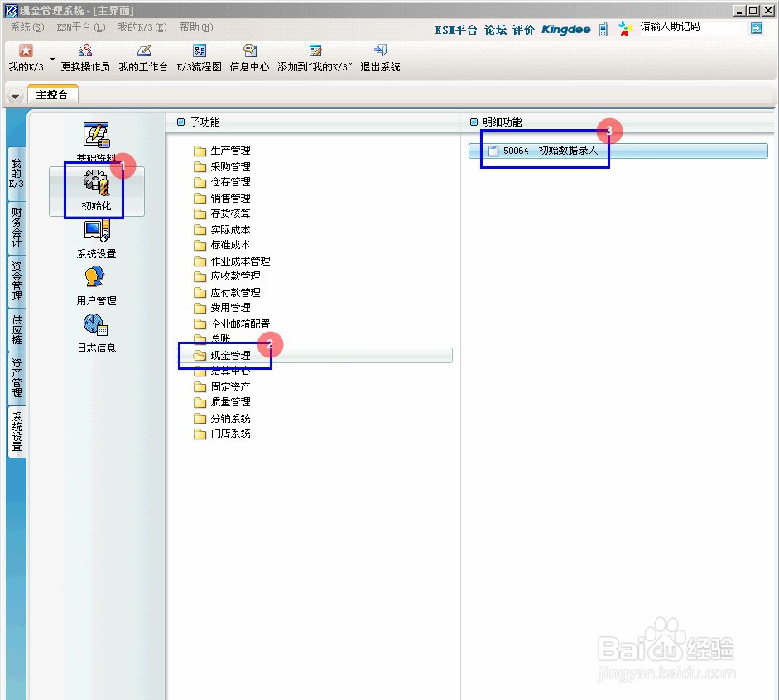This screenshot has width=779, height=700.
Task: Select the 费用管理 folder
Action: click(222, 307)
